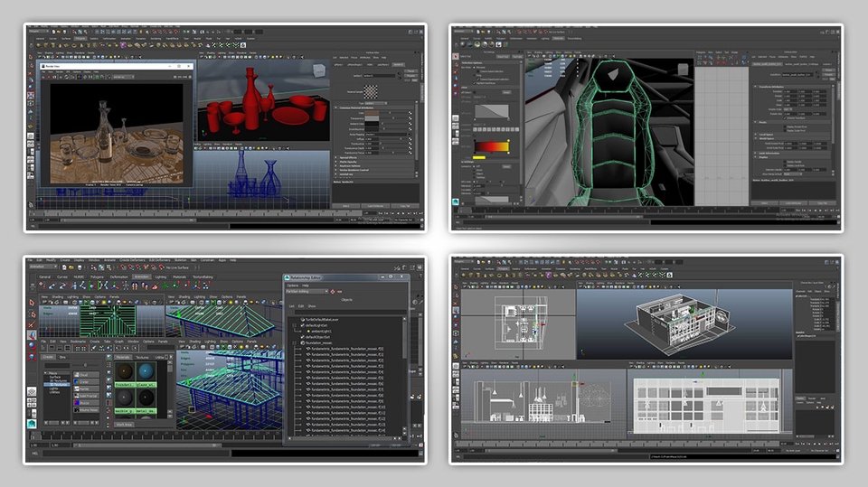Select the arrow Select tool in bottom-left Maya toolbox
The width and height of the screenshot is (868, 487).
click(x=32, y=302)
